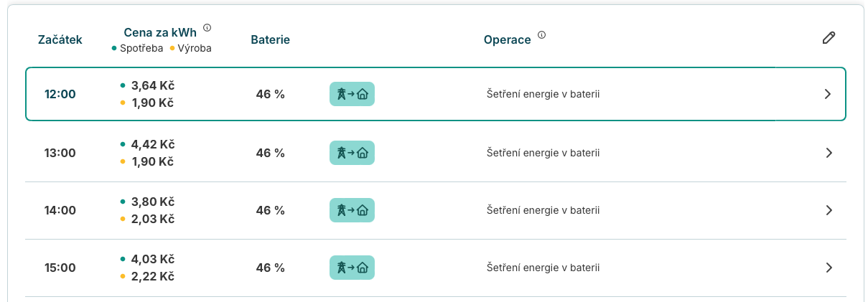Click the Začátek column header

pos(60,39)
